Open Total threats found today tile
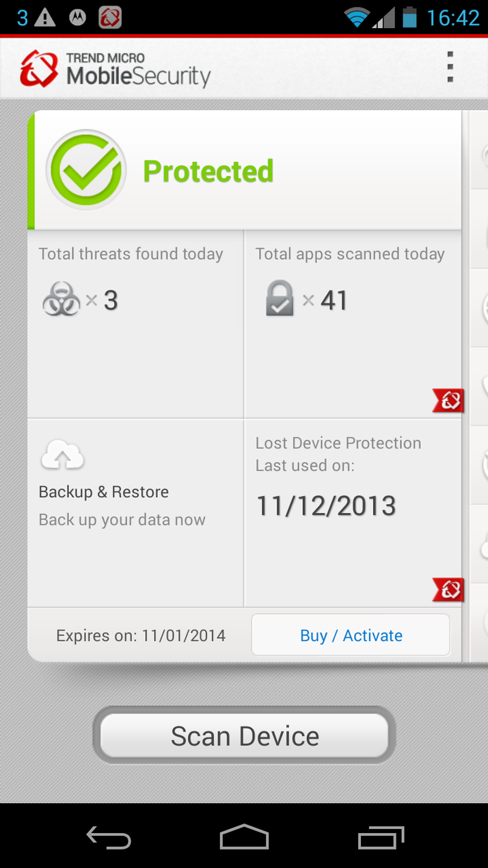Viewport: 488px width, 868px height. [135, 324]
